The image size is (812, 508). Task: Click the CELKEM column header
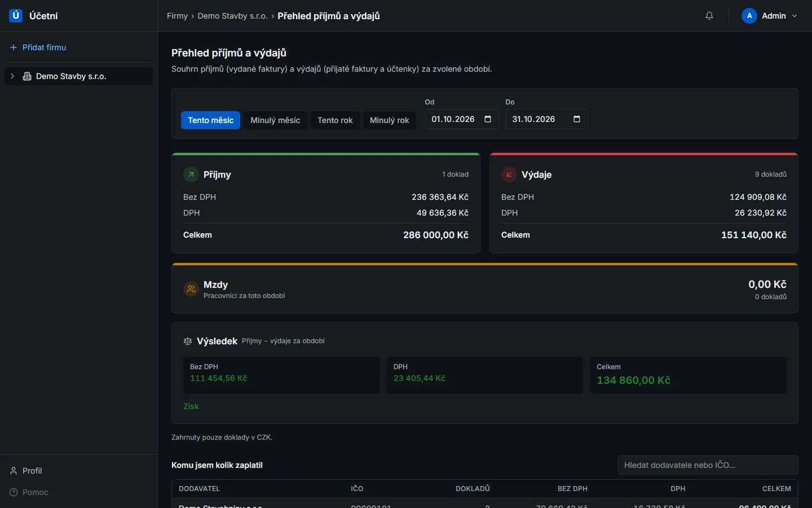coord(776,489)
